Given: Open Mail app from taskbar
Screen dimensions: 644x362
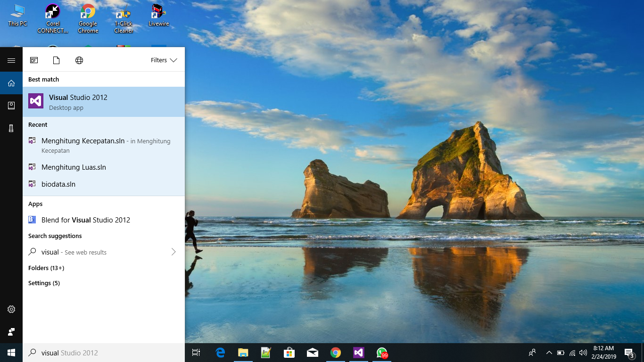Looking at the screenshot, I should (x=312, y=353).
